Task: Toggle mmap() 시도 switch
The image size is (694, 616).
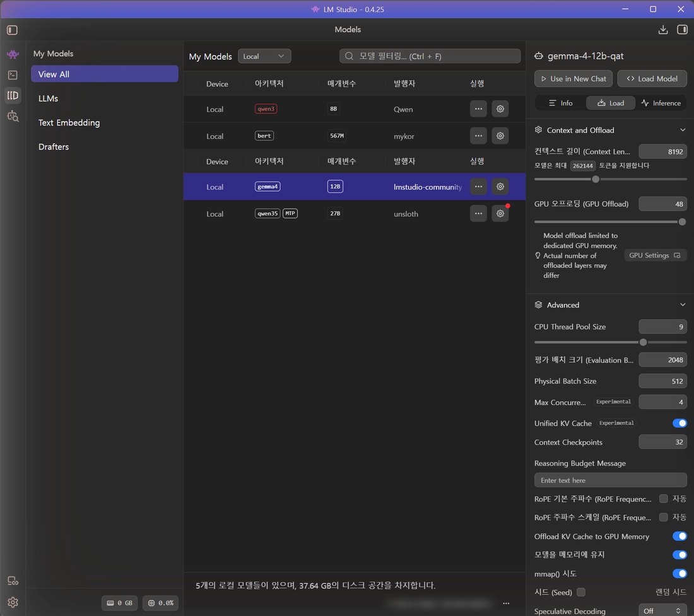Action: click(679, 574)
